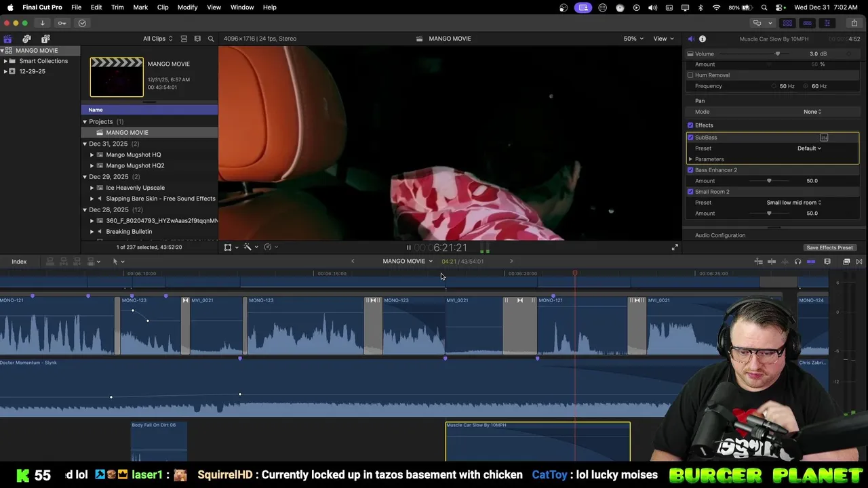Screen dimensions: 868x488
Task: Open the File menu
Action: pos(77,7)
